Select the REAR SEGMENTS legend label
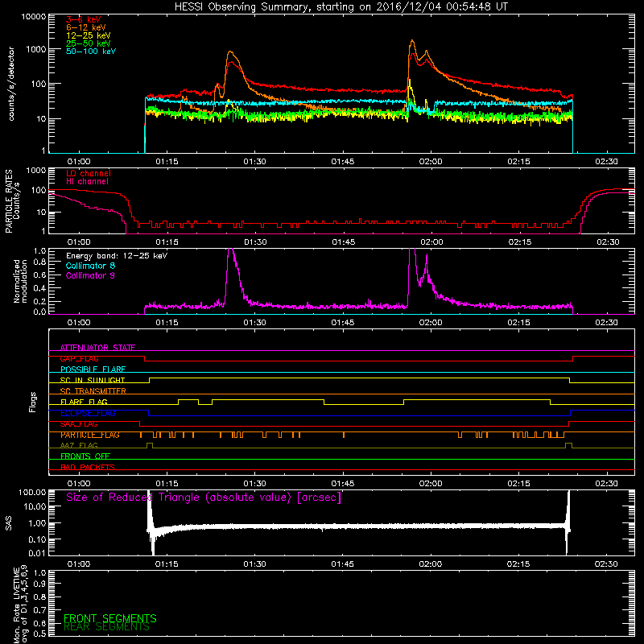The width and height of the screenshot is (644, 644). 106,627
